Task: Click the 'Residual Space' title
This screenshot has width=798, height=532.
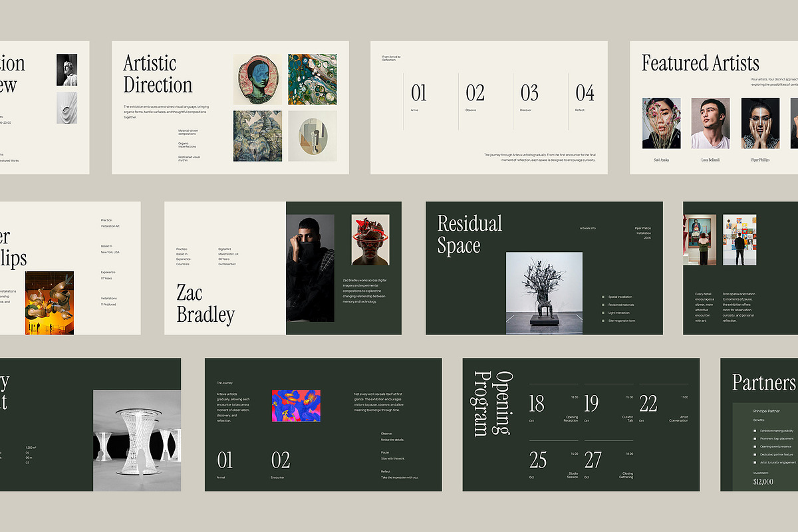Action: (x=469, y=235)
